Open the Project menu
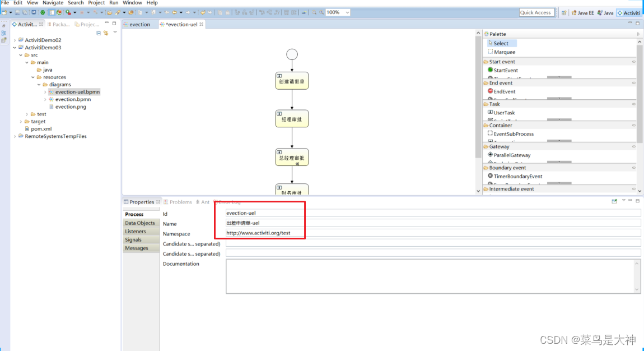This screenshot has height=351, width=644. [x=96, y=3]
